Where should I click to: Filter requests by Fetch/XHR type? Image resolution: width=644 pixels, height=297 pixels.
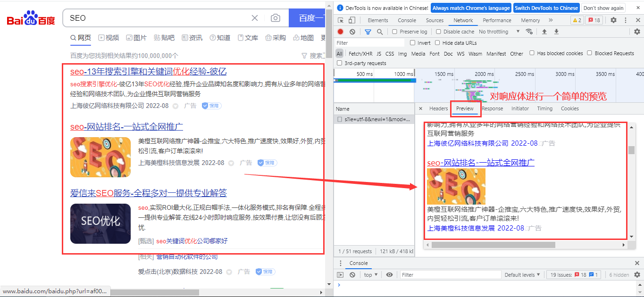tap(361, 54)
